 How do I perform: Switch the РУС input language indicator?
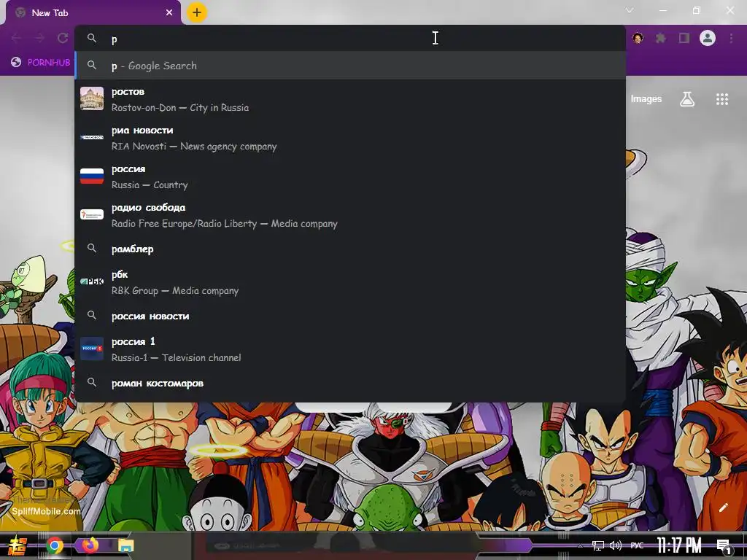(x=637, y=545)
